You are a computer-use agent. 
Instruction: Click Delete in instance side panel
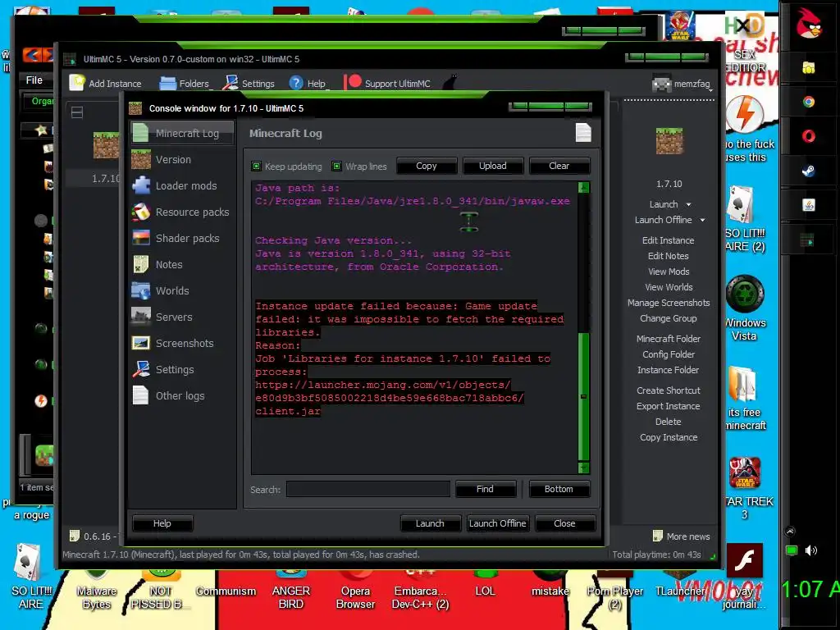pyautogui.click(x=668, y=422)
